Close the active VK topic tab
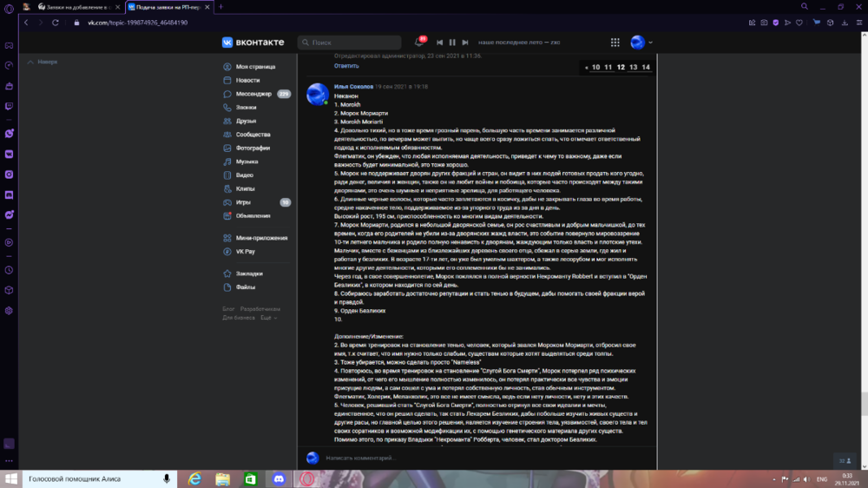The height and width of the screenshot is (488, 868). [x=207, y=7]
